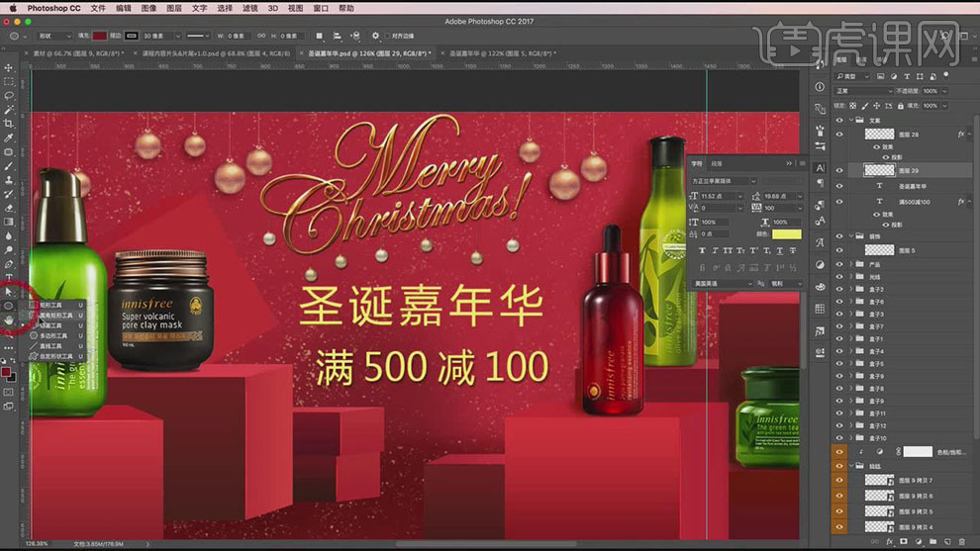Open the Swatches grid panel icon
Screen dimensions: 980x551
point(820,309)
